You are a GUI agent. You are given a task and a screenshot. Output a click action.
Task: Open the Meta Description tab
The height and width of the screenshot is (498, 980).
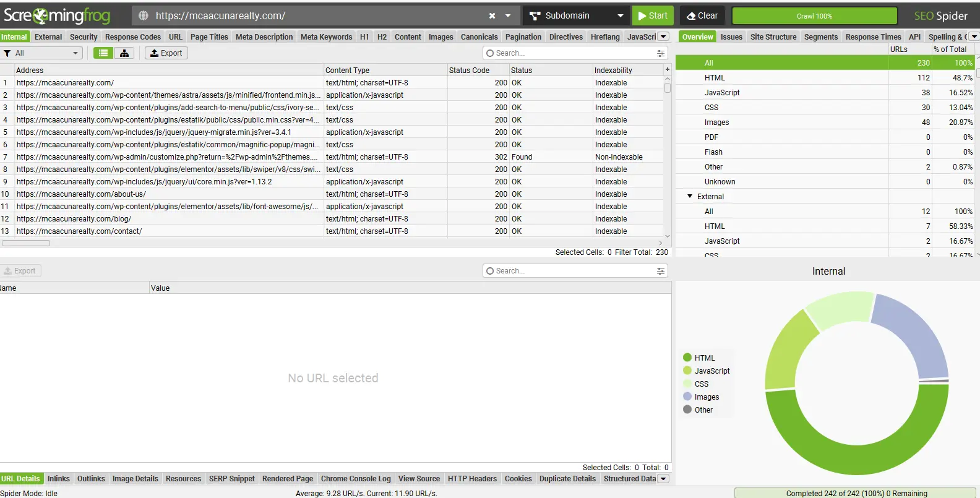(264, 37)
